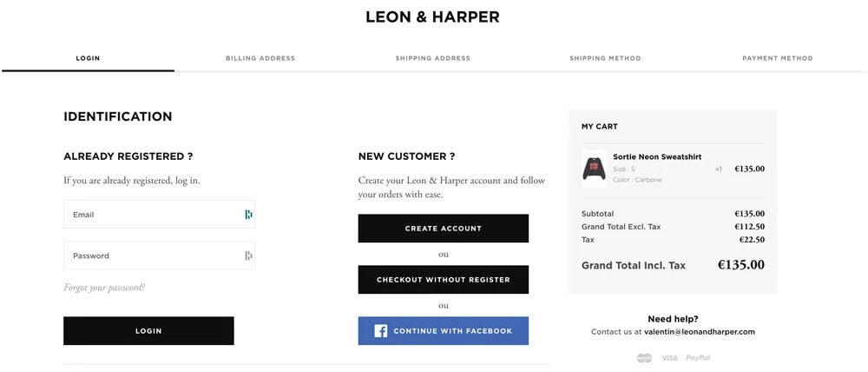The height and width of the screenshot is (372, 868).
Task: Switch to the Billing Address tab
Action: 260,58
